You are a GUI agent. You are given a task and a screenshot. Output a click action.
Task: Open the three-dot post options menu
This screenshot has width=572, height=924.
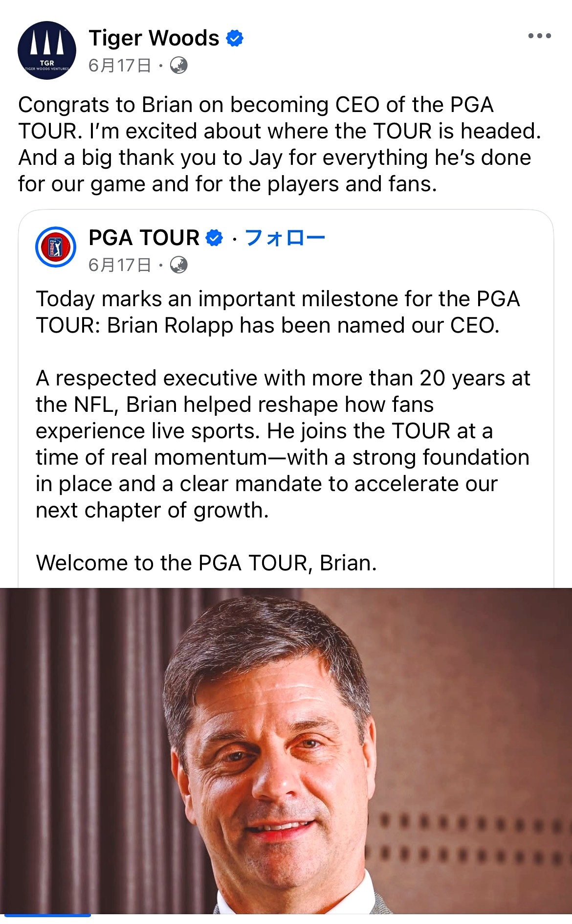pyautogui.click(x=540, y=36)
